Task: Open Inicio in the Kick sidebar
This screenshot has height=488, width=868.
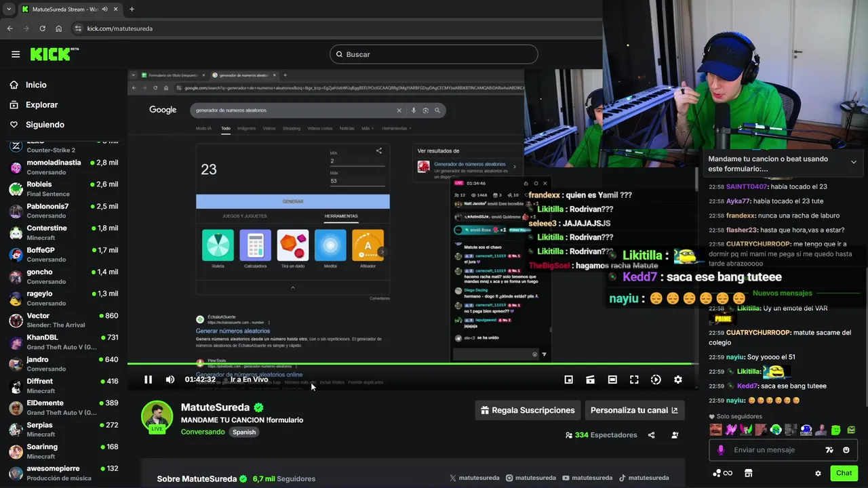Action: pyautogui.click(x=36, y=85)
